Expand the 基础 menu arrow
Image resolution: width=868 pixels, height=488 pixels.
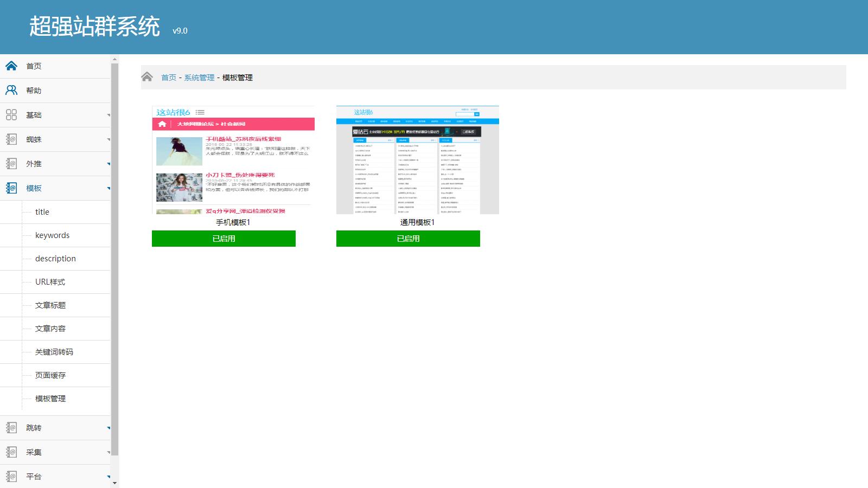(x=108, y=115)
